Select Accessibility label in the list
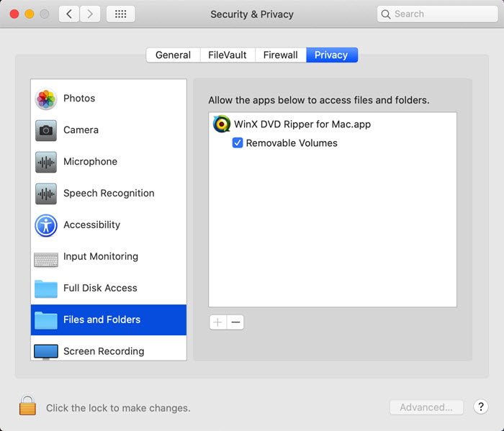Image resolution: width=504 pixels, height=431 pixels. [92, 224]
